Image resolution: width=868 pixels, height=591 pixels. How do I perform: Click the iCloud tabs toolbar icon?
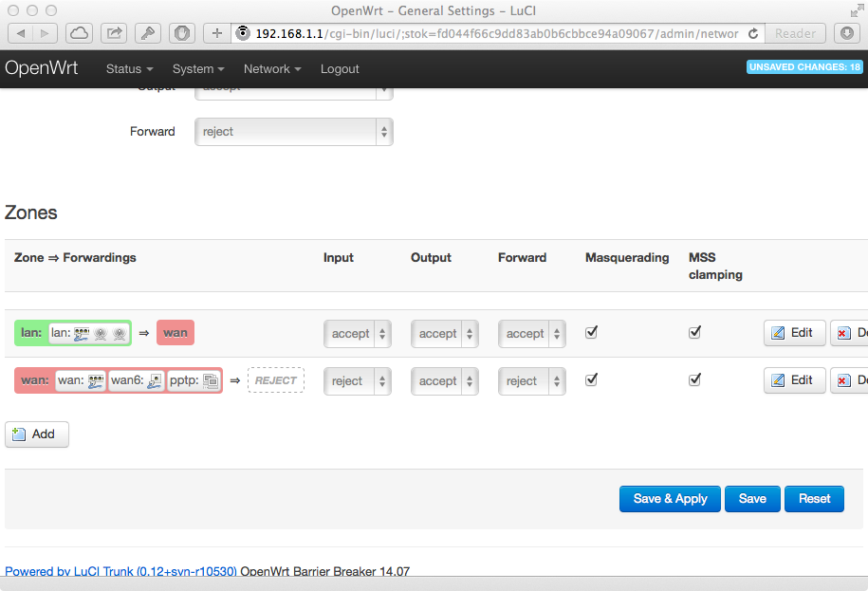(80, 33)
